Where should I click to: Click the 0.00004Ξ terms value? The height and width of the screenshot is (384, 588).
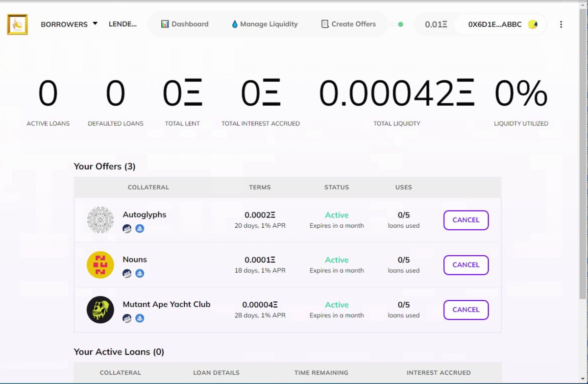pos(260,305)
